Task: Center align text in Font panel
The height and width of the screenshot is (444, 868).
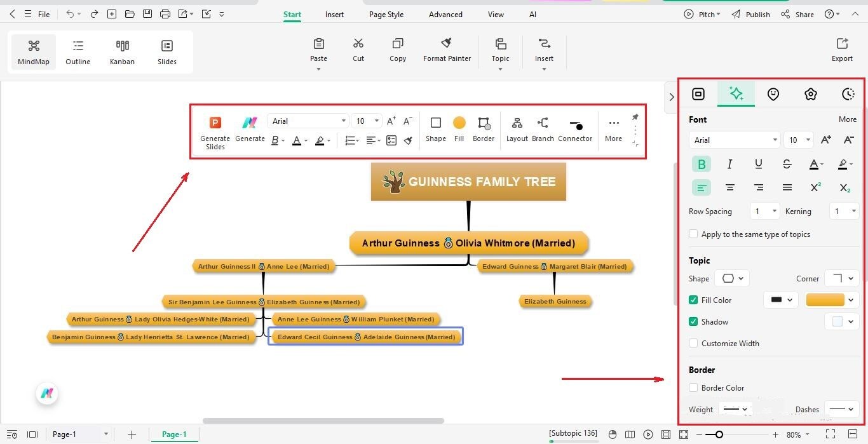Action: pos(730,187)
